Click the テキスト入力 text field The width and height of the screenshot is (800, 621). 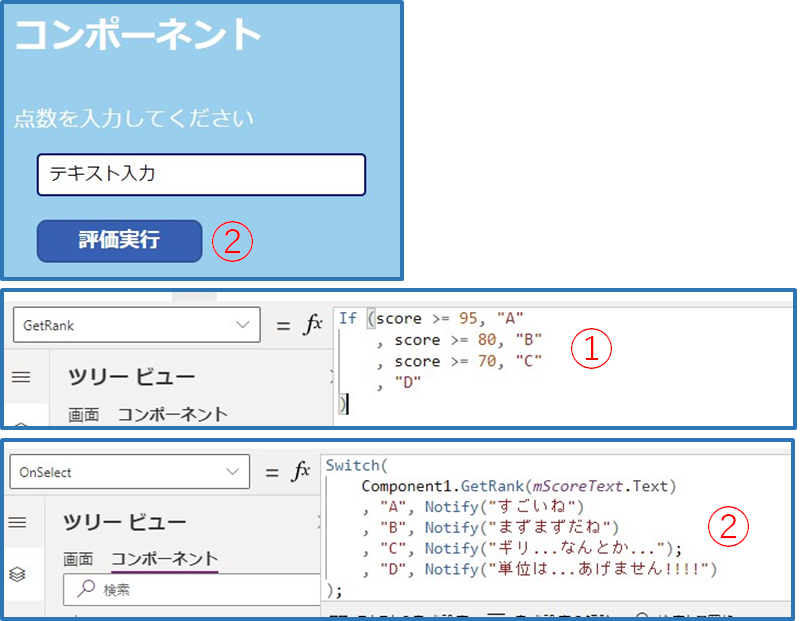[x=201, y=174]
